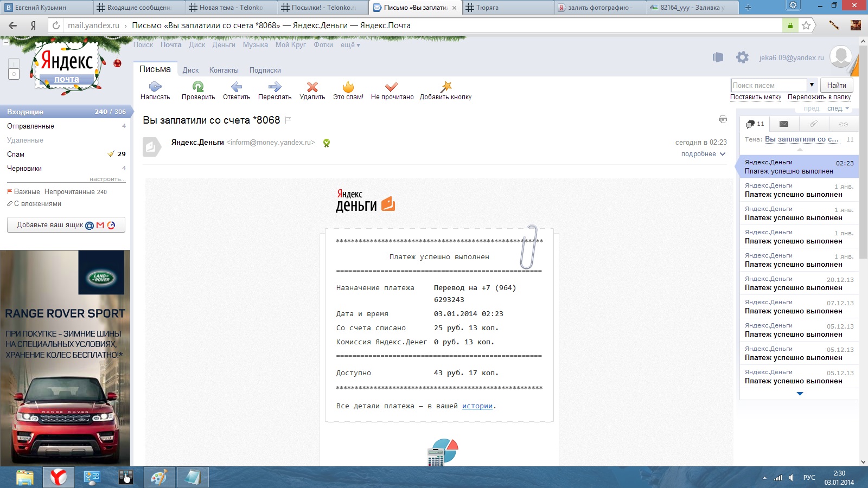Mark message Не прочитано checkmark icon
Viewport: 868px width, 488px height.
coord(392,86)
